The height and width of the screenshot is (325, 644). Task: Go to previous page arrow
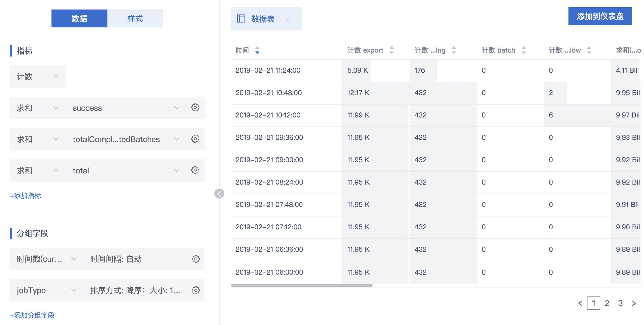pyautogui.click(x=580, y=303)
